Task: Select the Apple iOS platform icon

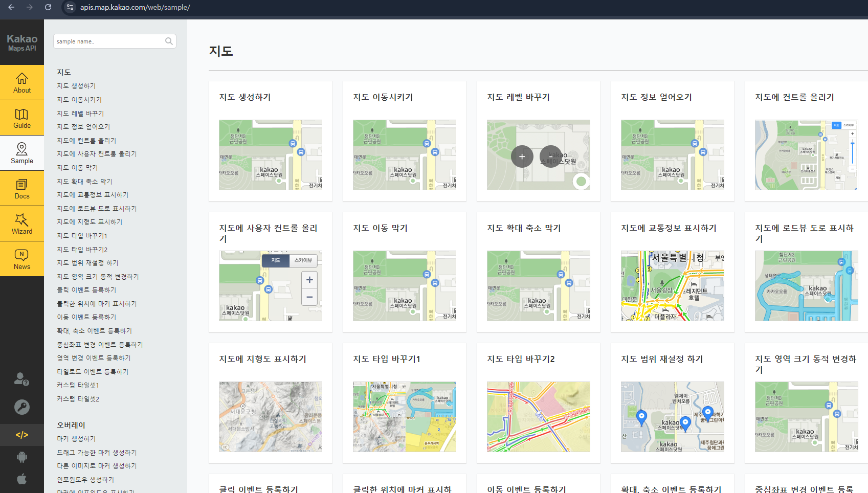Action: point(22,479)
